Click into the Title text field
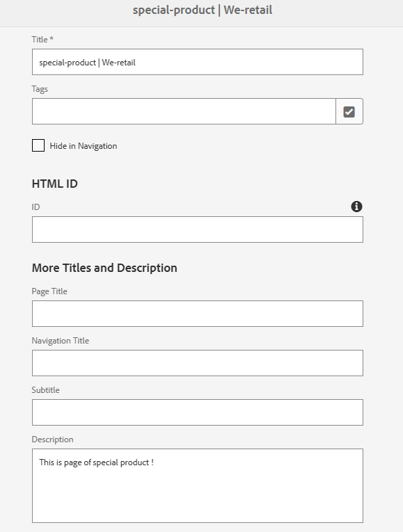 (198, 62)
